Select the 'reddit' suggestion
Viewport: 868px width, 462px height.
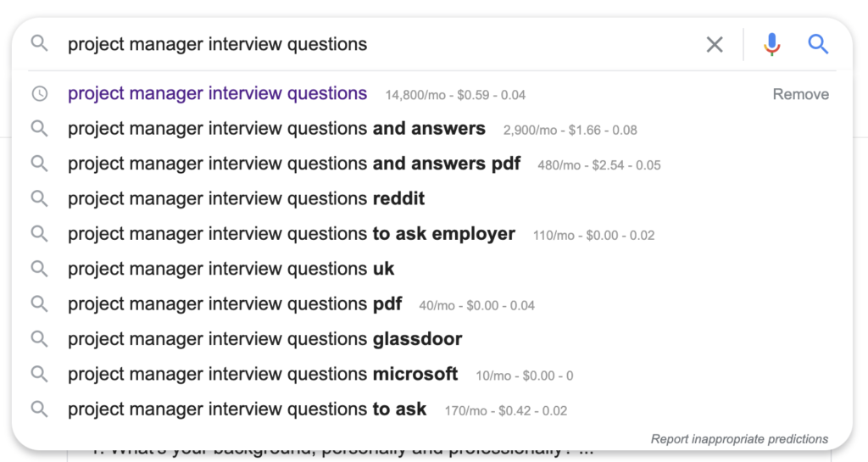[247, 198]
